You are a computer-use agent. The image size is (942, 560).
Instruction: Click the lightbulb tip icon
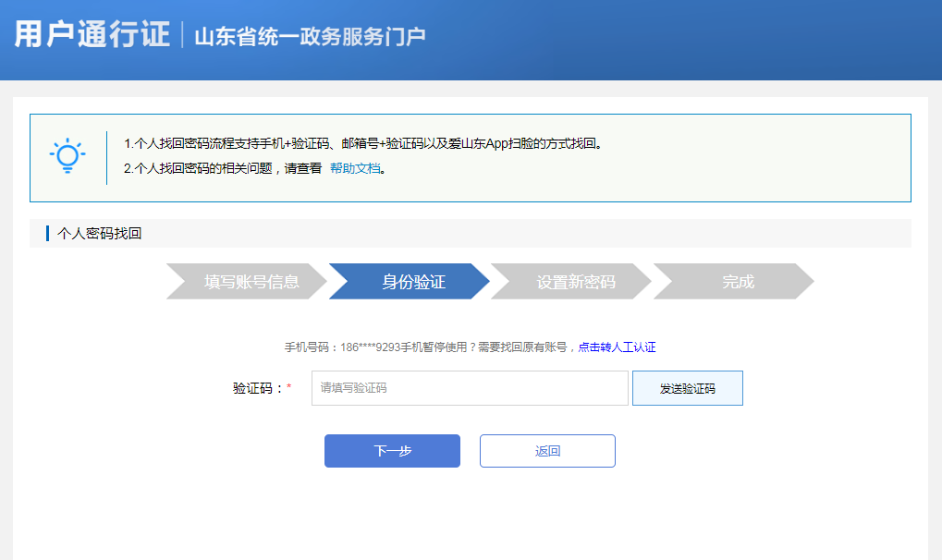67,156
